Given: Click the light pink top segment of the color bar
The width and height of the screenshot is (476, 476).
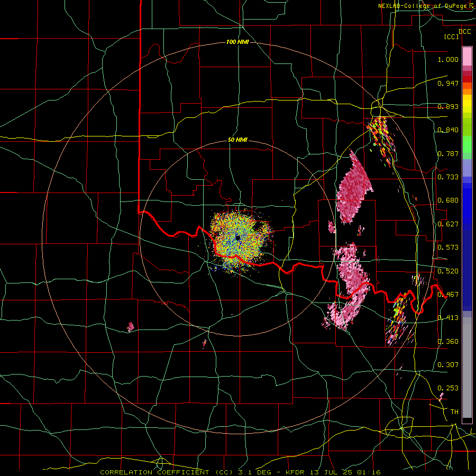Looking at the screenshot, I should tap(467, 57).
